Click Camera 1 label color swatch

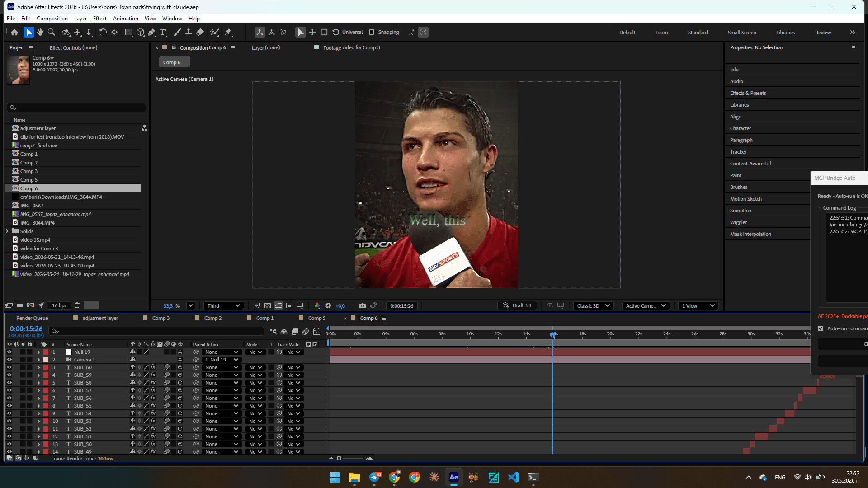pos(46,360)
